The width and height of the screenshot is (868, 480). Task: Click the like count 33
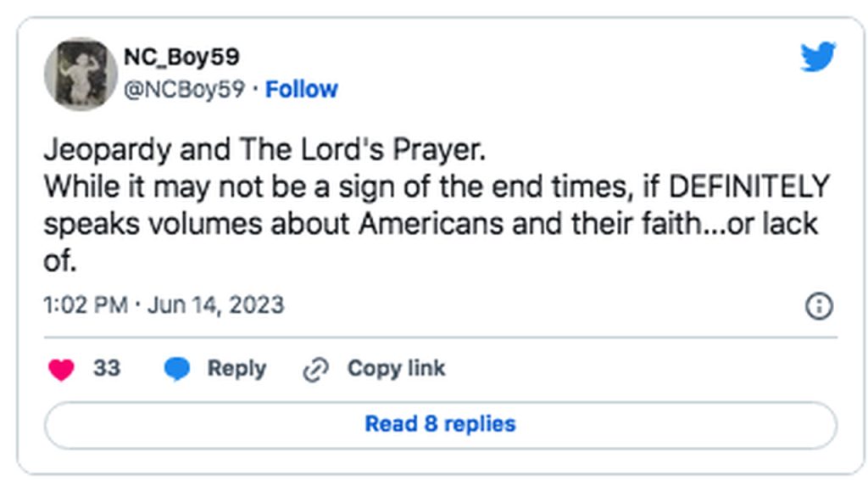[x=106, y=368]
